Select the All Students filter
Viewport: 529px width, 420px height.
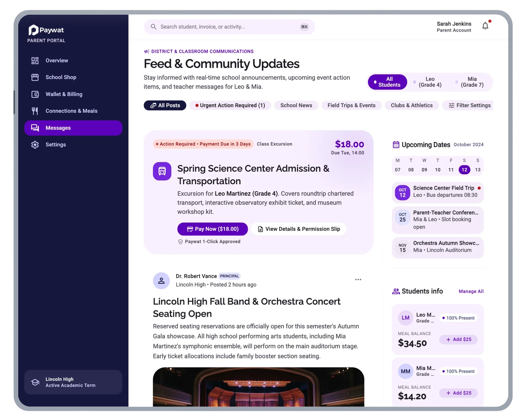click(x=387, y=82)
